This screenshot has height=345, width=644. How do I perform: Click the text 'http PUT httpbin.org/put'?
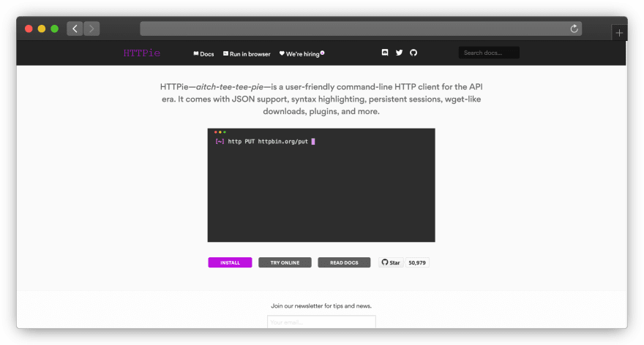click(x=268, y=142)
